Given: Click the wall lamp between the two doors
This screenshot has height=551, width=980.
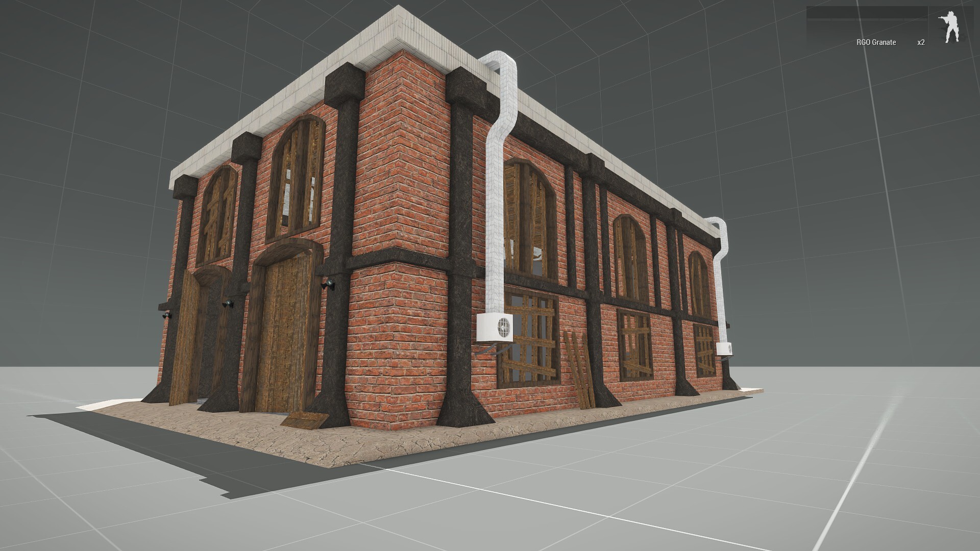Looking at the screenshot, I should click(x=228, y=304).
